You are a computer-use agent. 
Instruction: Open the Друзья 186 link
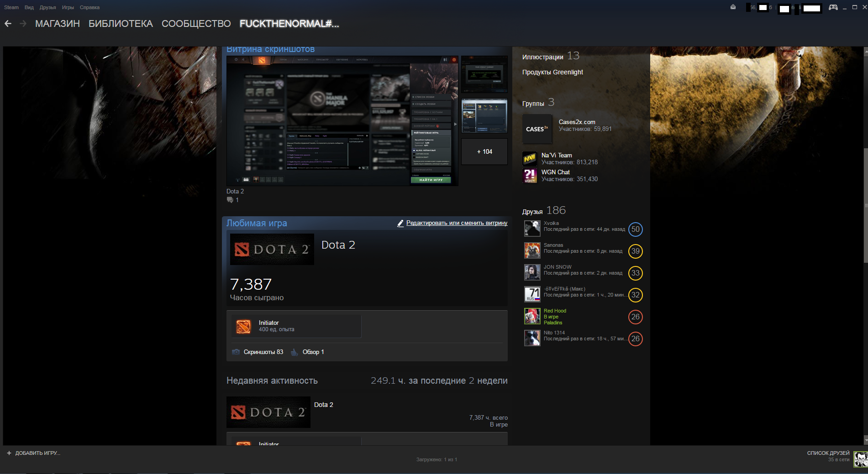(x=544, y=211)
